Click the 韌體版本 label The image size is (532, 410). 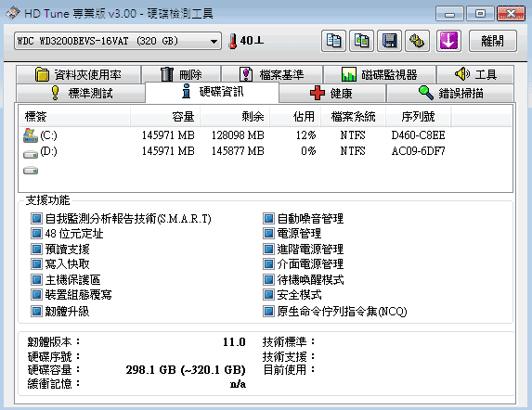click(54, 342)
